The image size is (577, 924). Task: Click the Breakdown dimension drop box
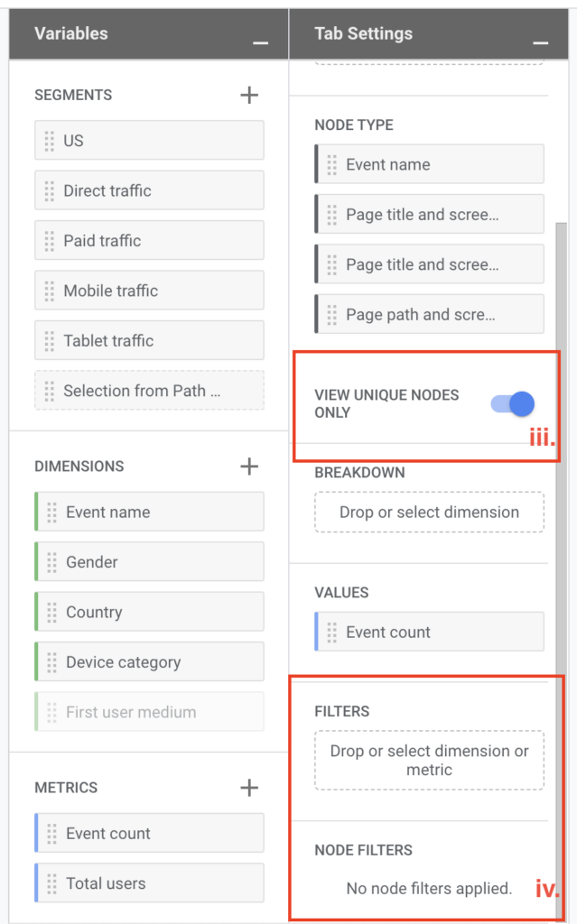[429, 512]
